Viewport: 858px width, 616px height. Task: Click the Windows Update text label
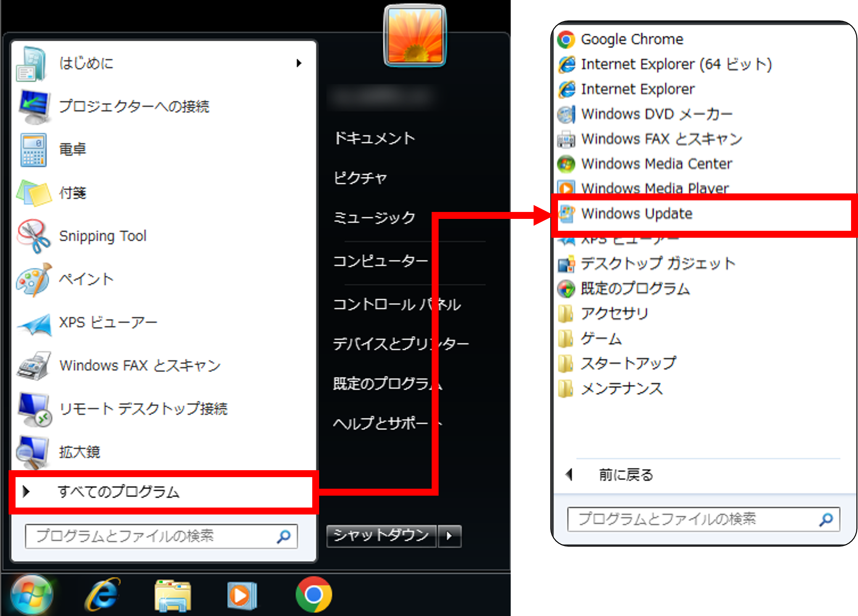637,214
